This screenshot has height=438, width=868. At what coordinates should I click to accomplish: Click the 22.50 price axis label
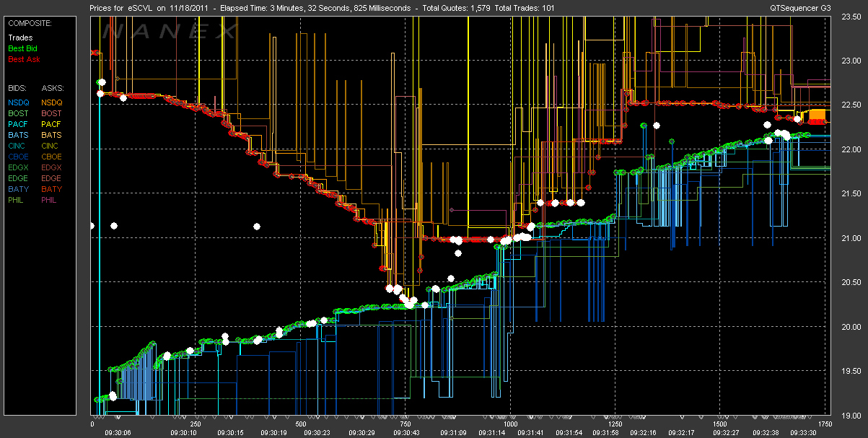click(x=852, y=105)
